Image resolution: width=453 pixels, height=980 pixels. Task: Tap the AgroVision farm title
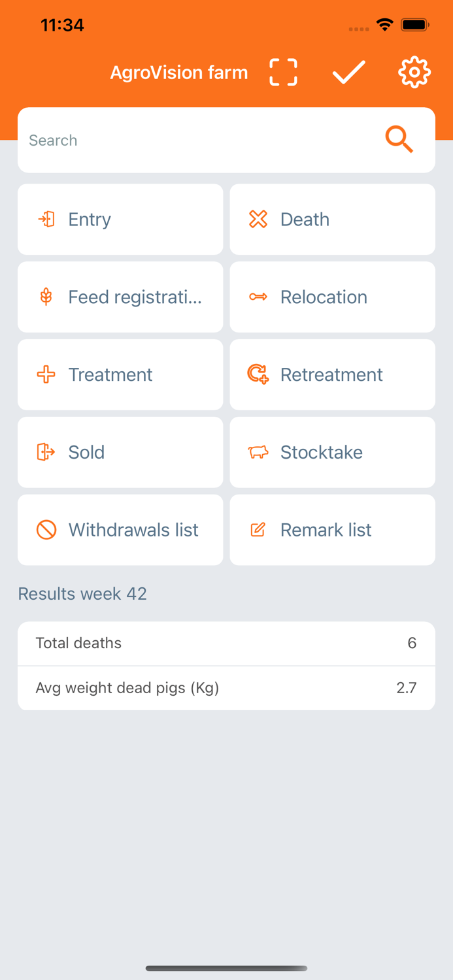[x=179, y=73]
